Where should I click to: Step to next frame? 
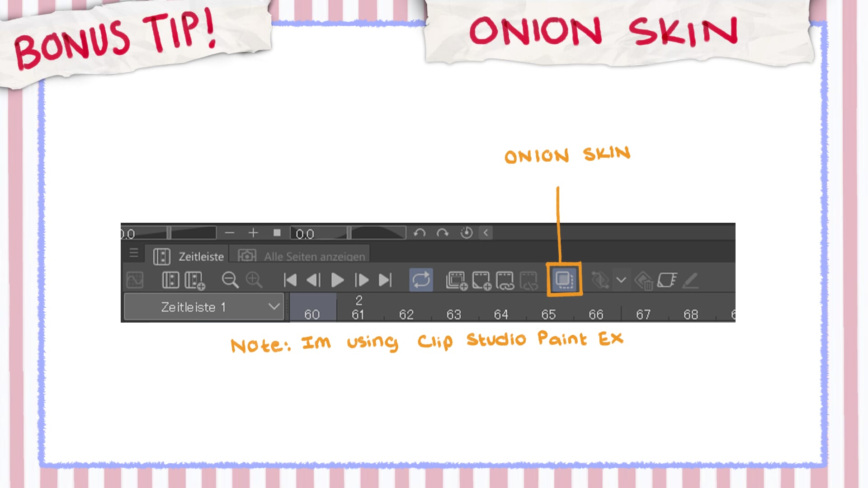click(362, 280)
